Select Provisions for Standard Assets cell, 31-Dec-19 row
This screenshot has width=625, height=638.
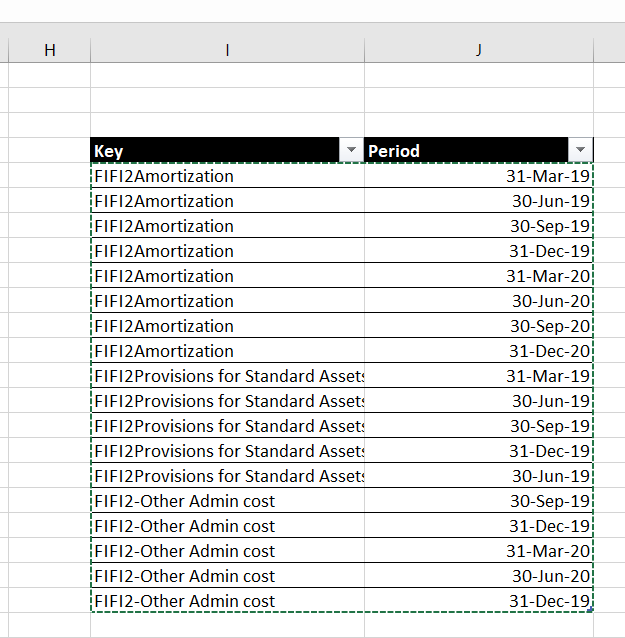point(227,451)
